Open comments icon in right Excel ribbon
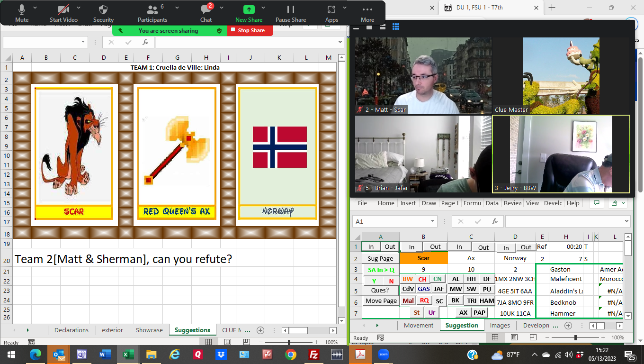The width and height of the screenshot is (644, 364). coord(596,203)
